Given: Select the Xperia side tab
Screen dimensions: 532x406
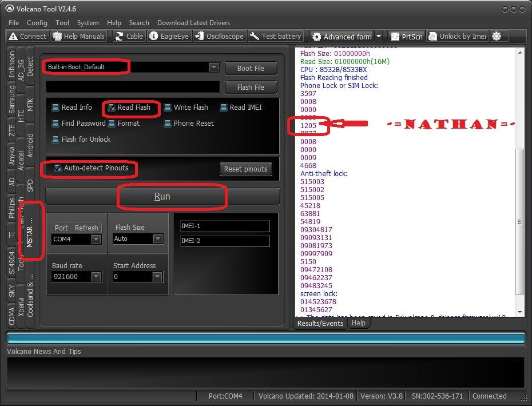Looking at the screenshot, I should point(21,307).
